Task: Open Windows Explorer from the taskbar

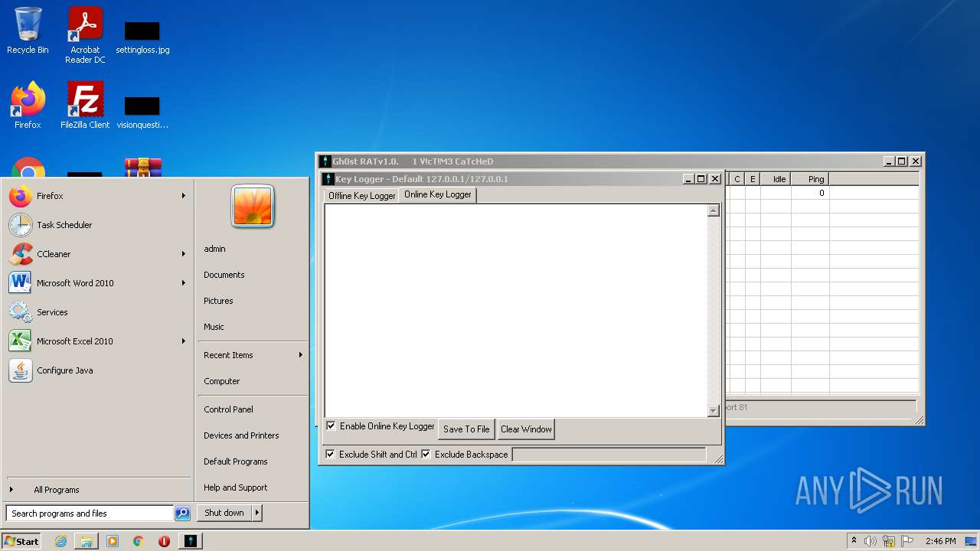Action: 87,541
